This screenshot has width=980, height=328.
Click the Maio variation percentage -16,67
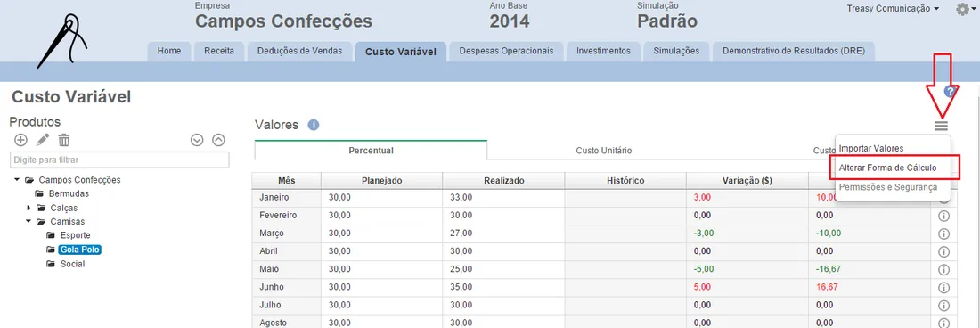(x=829, y=270)
